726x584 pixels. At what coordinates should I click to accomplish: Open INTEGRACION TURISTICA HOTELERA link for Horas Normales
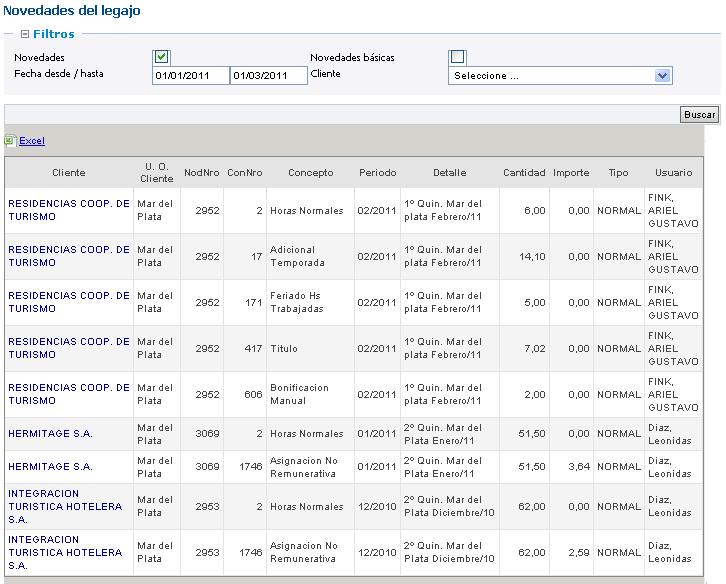65,506
